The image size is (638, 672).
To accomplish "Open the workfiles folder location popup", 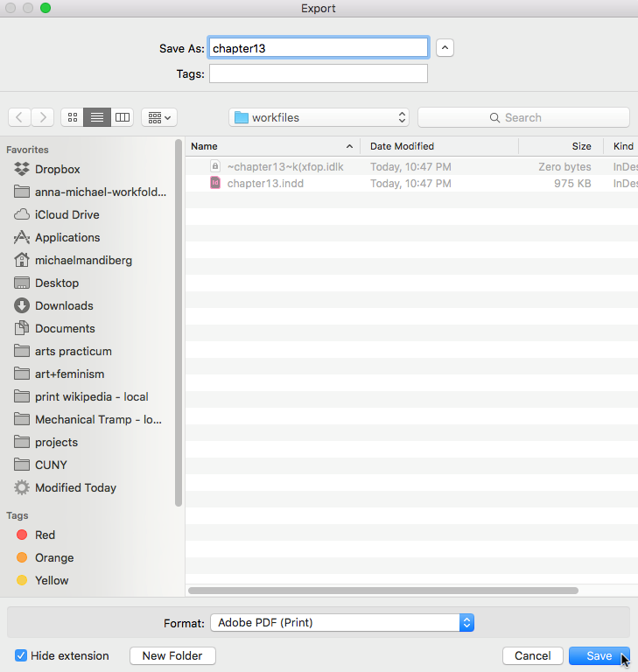I will [x=319, y=117].
